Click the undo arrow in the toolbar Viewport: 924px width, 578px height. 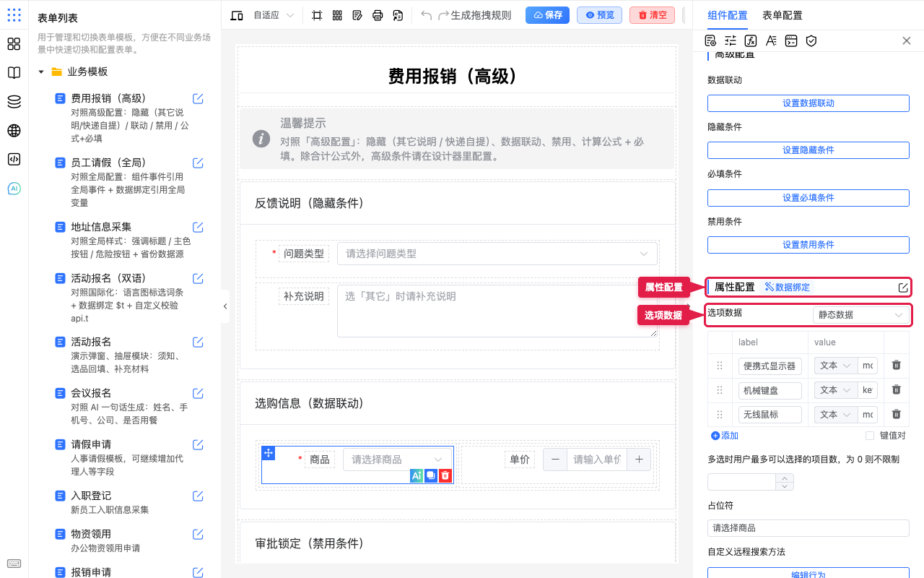(x=426, y=15)
